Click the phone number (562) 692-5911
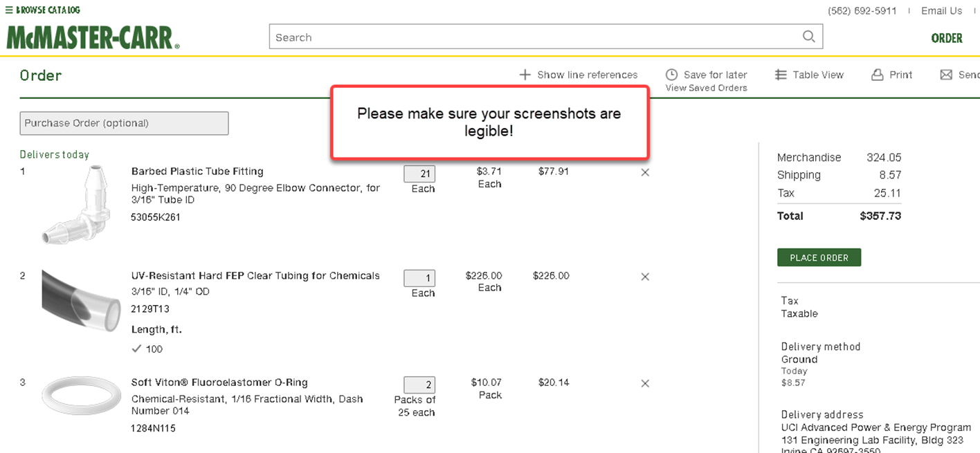980x453 pixels. coord(862,11)
